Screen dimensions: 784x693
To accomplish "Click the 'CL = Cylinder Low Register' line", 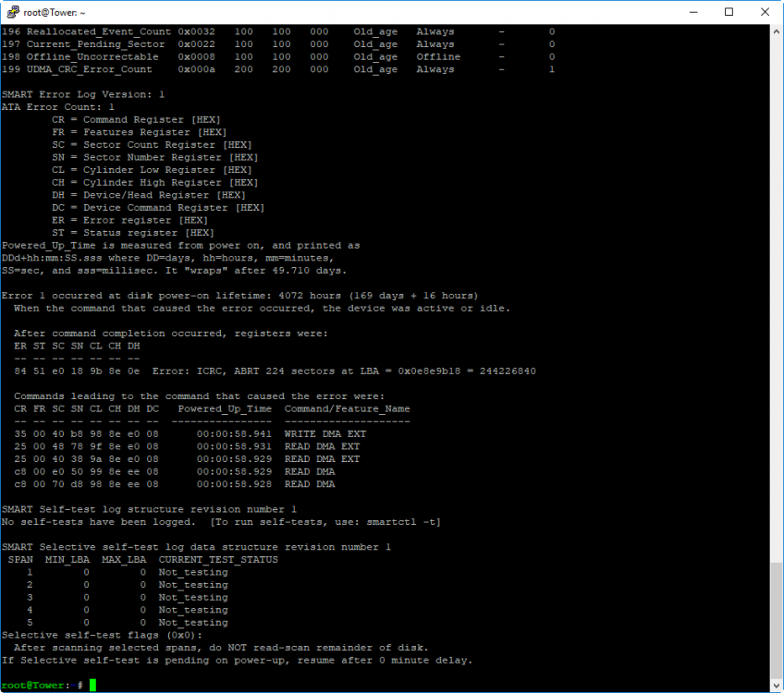I will click(x=152, y=170).
